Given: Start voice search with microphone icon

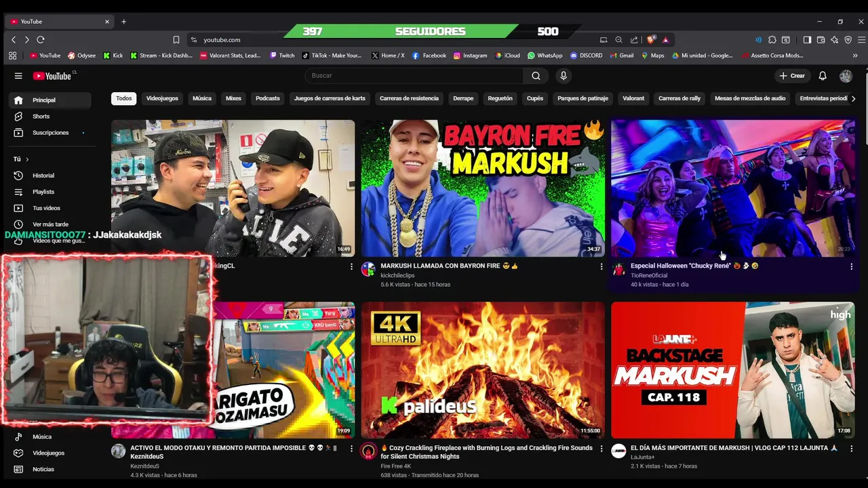Looking at the screenshot, I should [563, 76].
